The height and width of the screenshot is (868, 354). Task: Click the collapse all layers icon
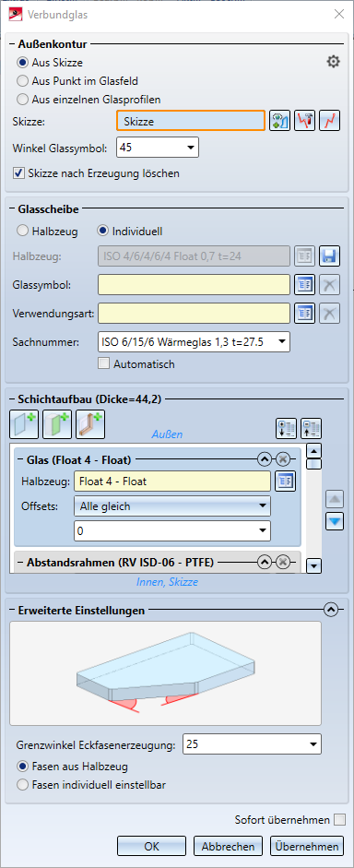312,428
